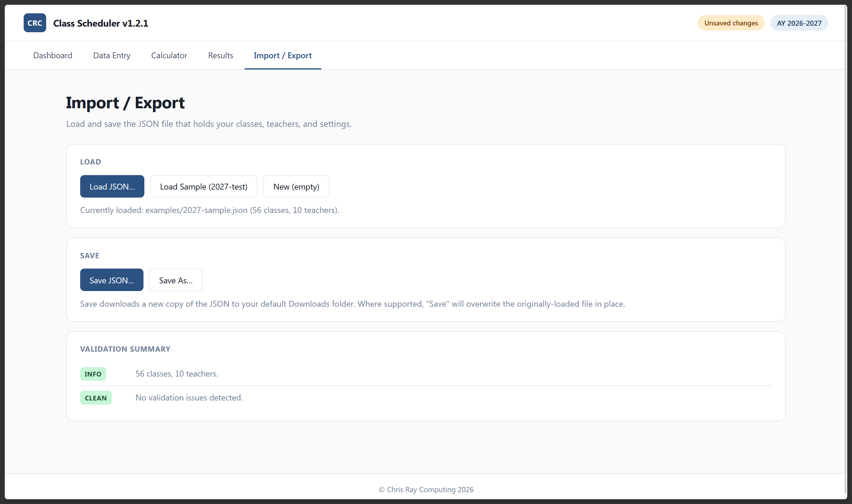Screen dimensions: 852x504
Task: Go to the Calculator tab
Action: [169, 55]
